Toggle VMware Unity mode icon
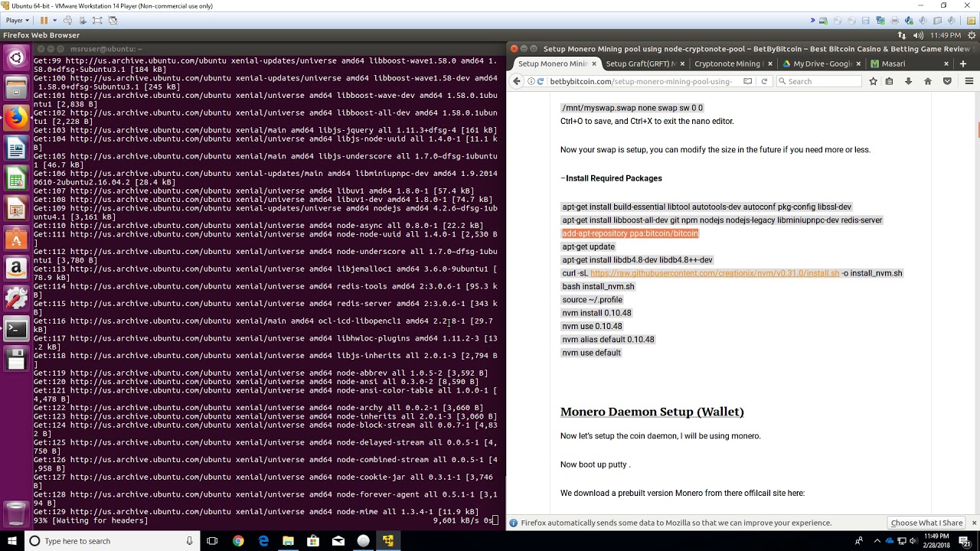This screenshot has width=980, height=551. point(113,21)
